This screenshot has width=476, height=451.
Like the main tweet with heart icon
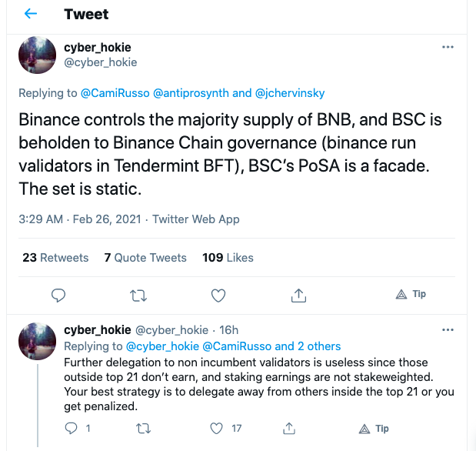(218, 296)
